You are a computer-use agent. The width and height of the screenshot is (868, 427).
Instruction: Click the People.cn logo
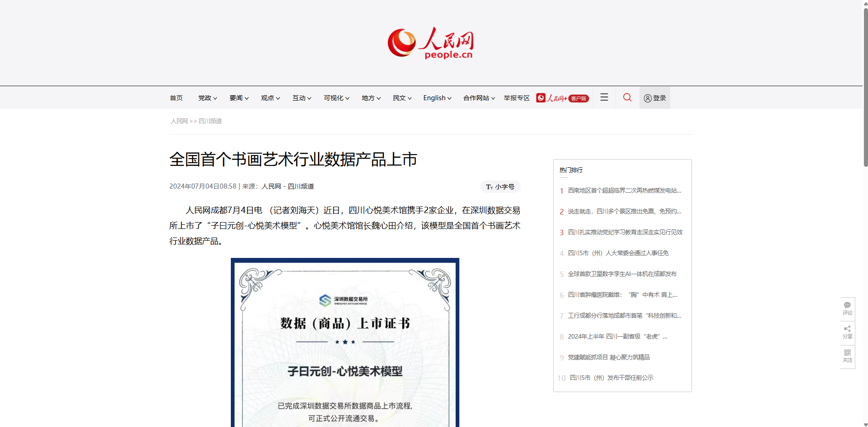430,43
